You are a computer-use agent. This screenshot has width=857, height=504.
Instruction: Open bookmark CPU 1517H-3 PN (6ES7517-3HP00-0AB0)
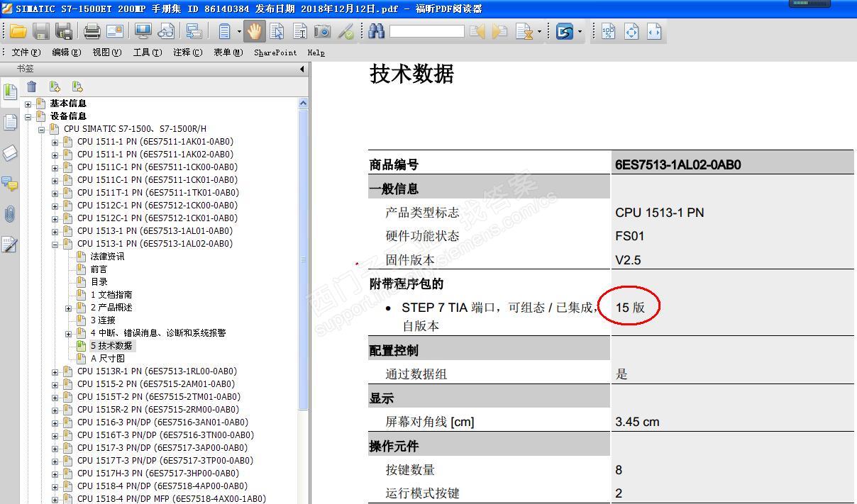[157, 474]
